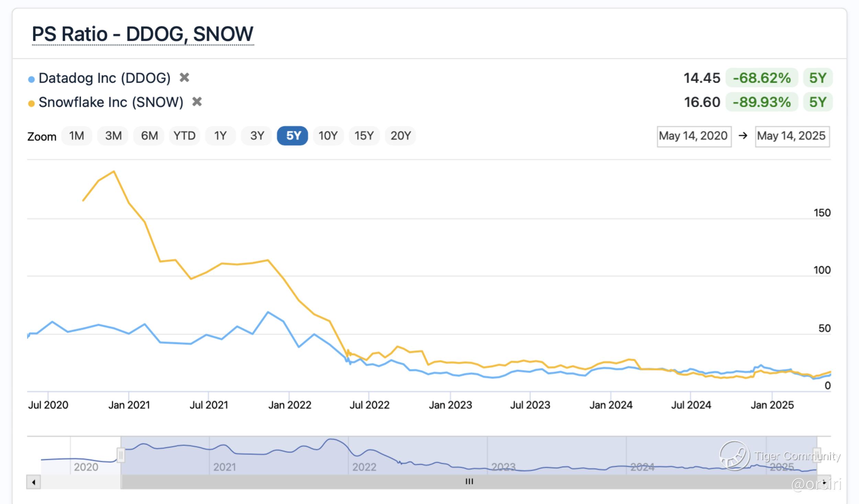The image size is (859, 504).
Task: Click the left navigator range handle
Action: pyautogui.click(x=121, y=455)
